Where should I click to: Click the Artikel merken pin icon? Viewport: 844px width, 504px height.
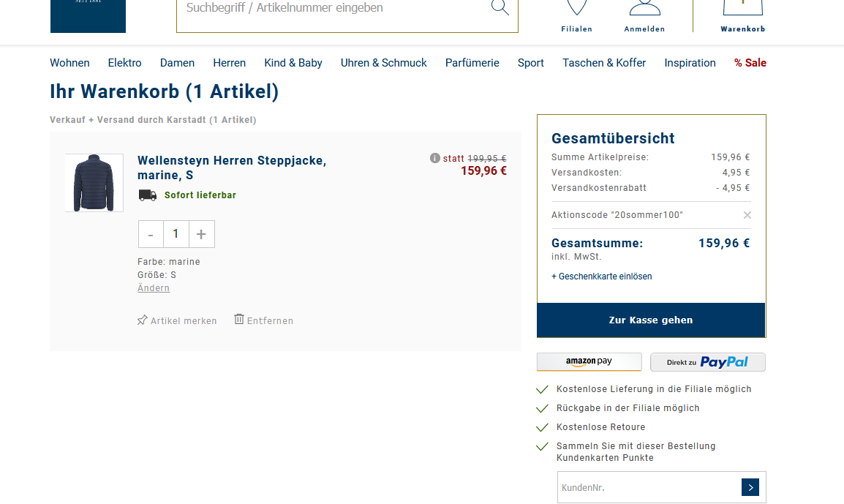coord(143,320)
